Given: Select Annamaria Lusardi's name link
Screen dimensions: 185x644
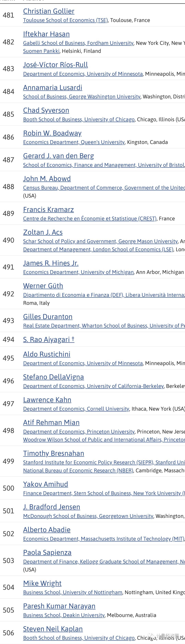Looking at the screenshot, I should tap(52, 88).
